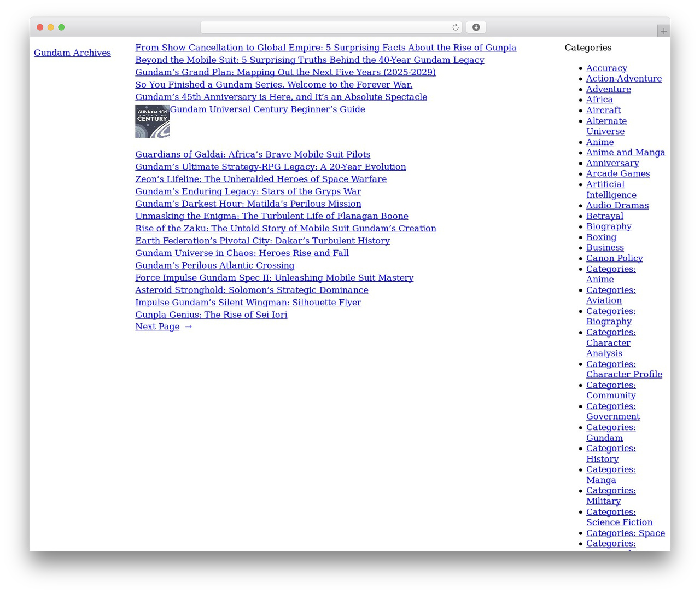The height and width of the screenshot is (593, 700).
Task: Open Gundam Universal Century Beginner's Guide link
Action: pyautogui.click(x=267, y=109)
